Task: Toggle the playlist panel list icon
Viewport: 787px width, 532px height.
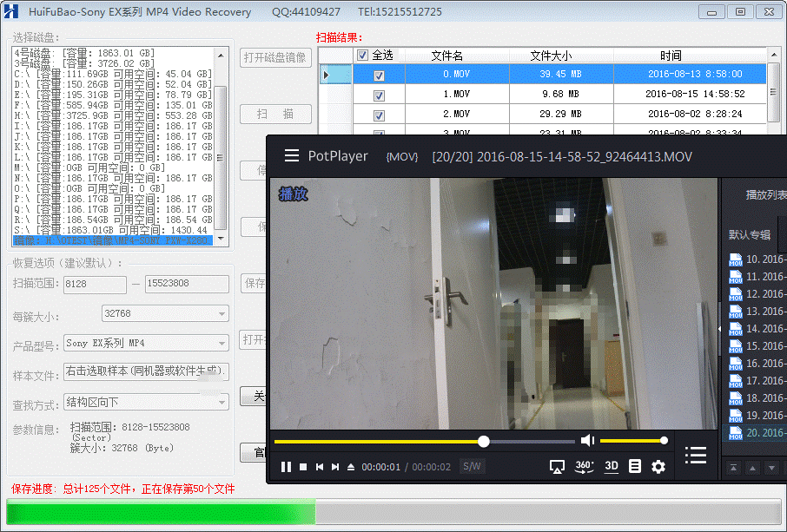Action: 696,455
